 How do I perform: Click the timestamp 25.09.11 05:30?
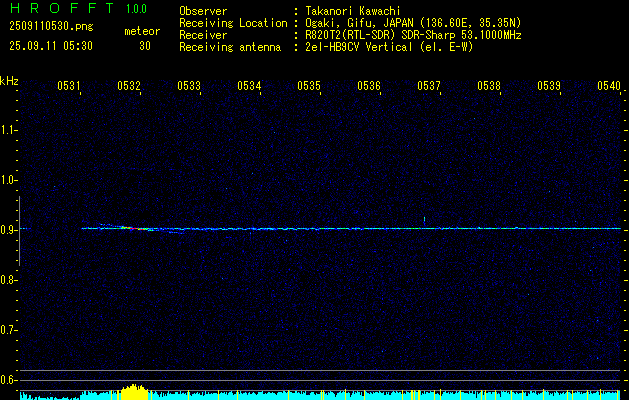point(51,46)
